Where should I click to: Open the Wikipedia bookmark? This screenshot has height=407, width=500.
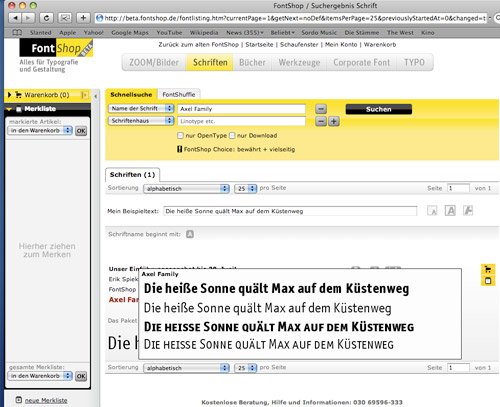point(204,33)
